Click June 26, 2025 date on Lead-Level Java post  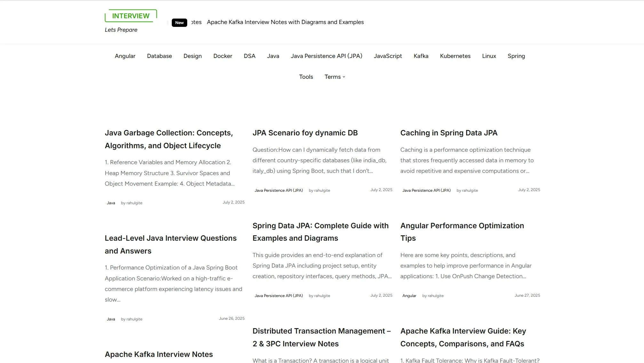pyautogui.click(x=232, y=319)
